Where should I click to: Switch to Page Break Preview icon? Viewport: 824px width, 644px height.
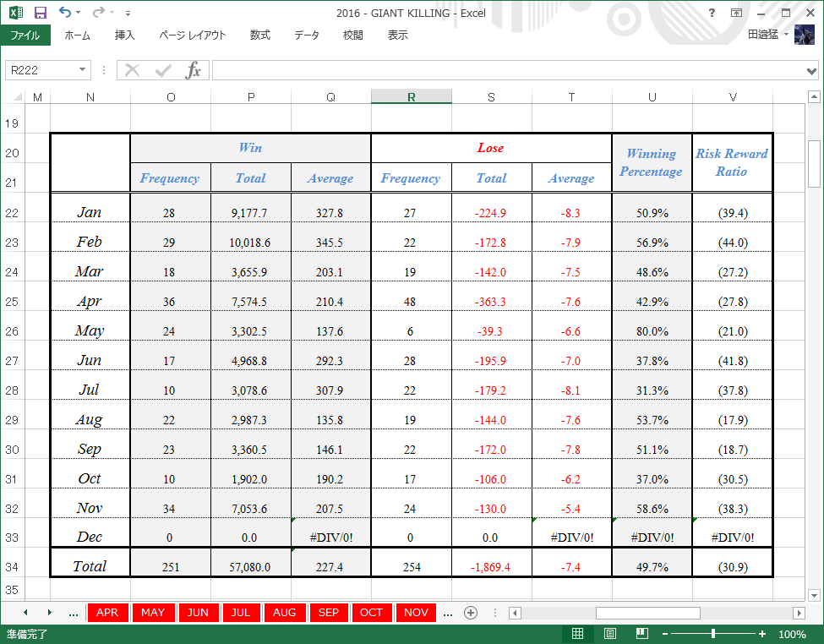pyautogui.click(x=641, y=634)
